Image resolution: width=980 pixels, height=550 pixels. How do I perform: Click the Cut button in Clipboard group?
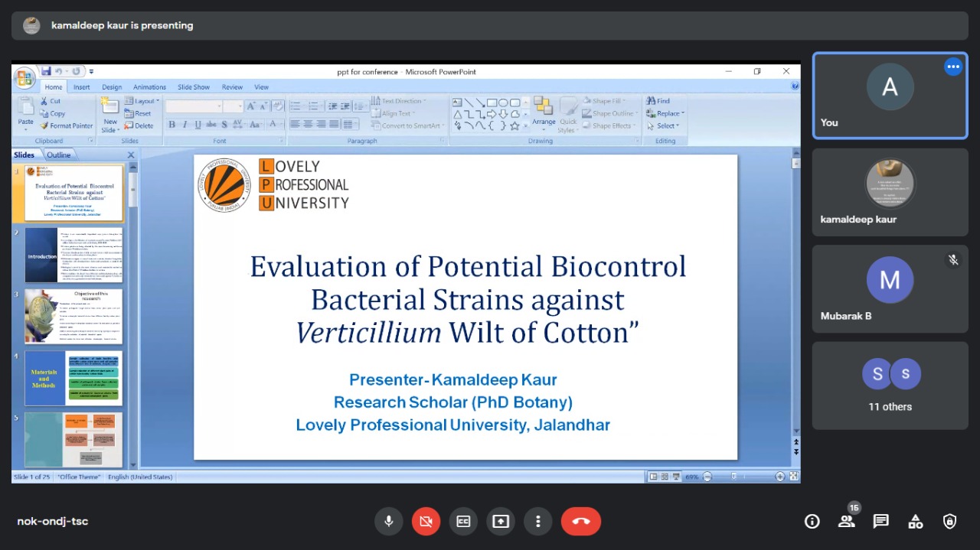(x=51, y=101)
